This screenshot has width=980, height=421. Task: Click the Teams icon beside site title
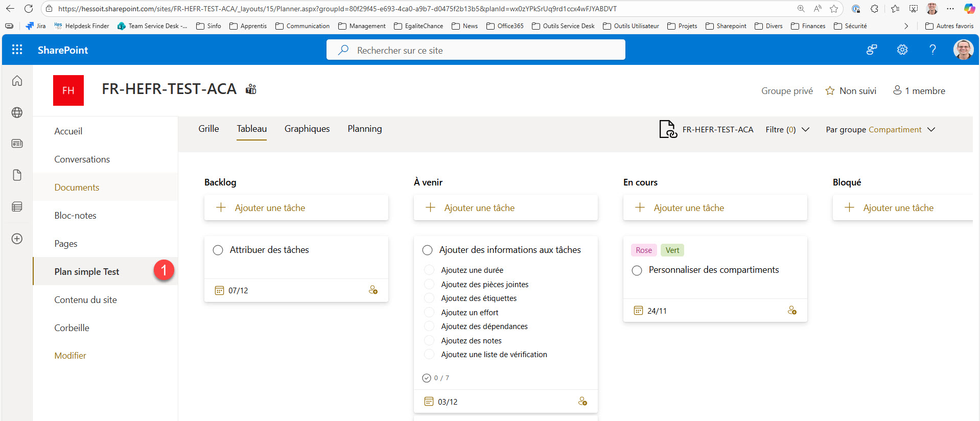coord(251,89)
